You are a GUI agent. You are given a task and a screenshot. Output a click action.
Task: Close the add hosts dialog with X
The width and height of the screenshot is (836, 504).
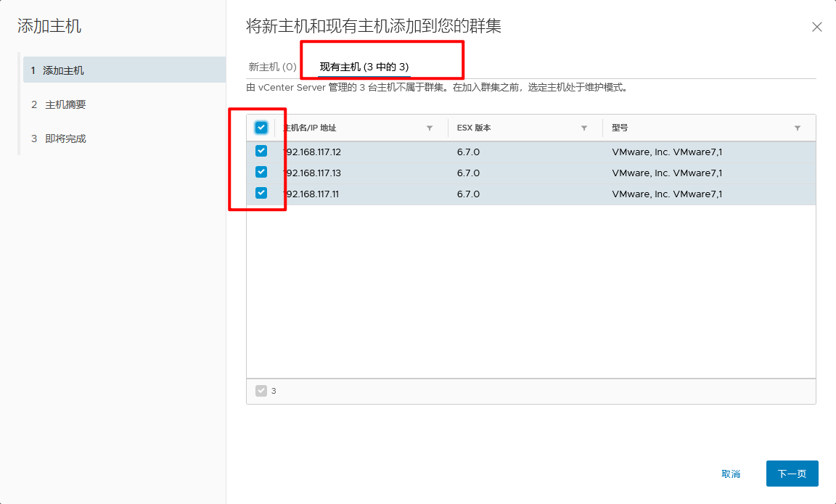click(x=816, y=27)
